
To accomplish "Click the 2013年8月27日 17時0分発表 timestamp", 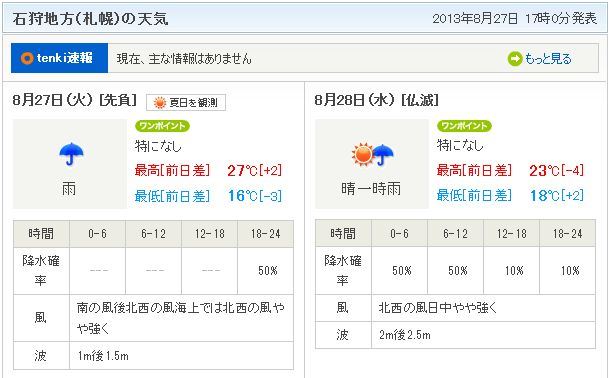I will (x=514, y=18).
